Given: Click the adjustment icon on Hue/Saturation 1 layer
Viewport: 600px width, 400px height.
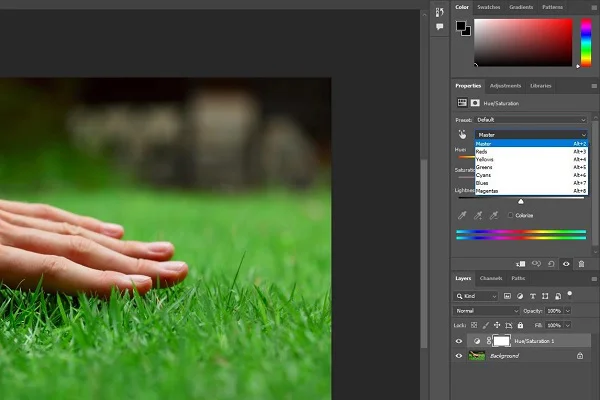Looking at the screenshot, I should click(477, 341).
